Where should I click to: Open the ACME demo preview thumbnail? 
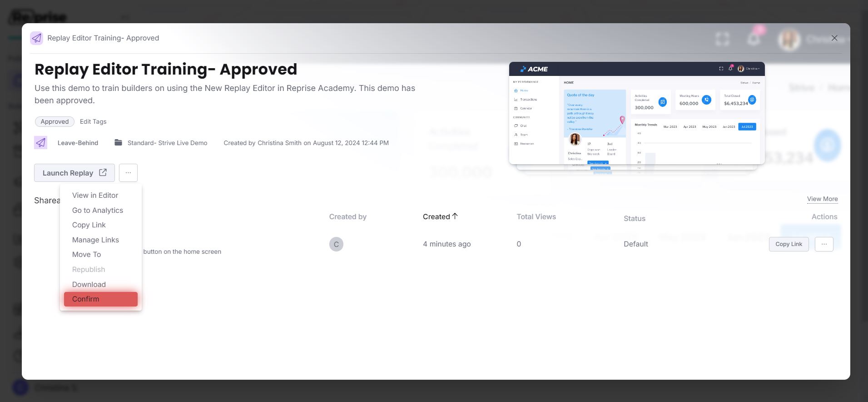coord(637,113)
